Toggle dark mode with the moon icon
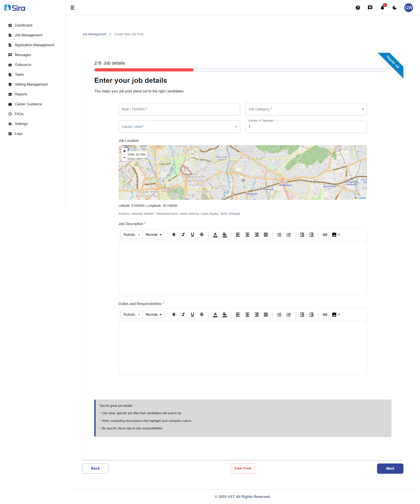Viewport: 420px width, 504px height. 394,8
